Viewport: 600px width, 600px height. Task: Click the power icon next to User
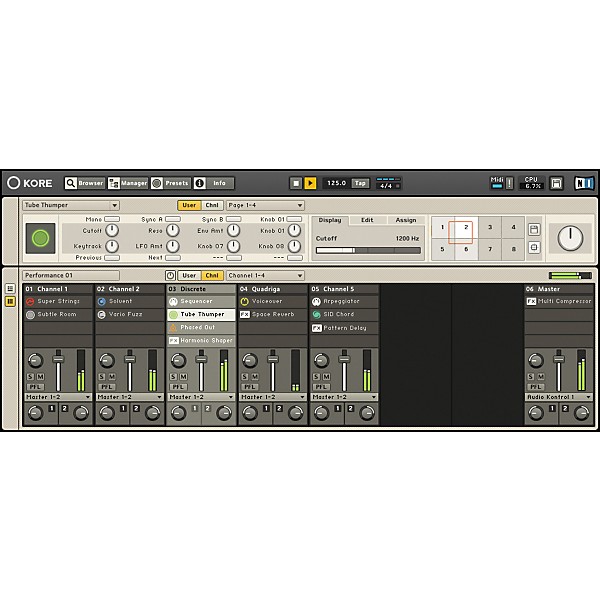(x=170, y=276)
